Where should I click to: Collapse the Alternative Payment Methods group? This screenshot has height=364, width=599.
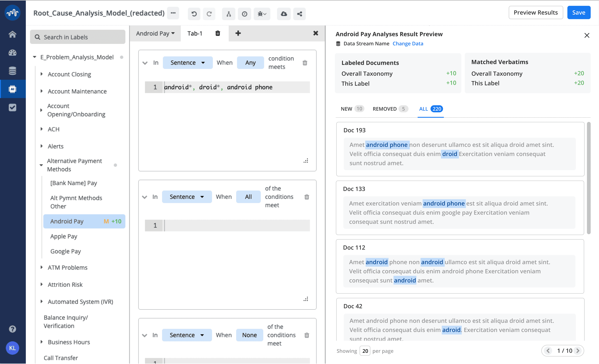pos(41,165)
